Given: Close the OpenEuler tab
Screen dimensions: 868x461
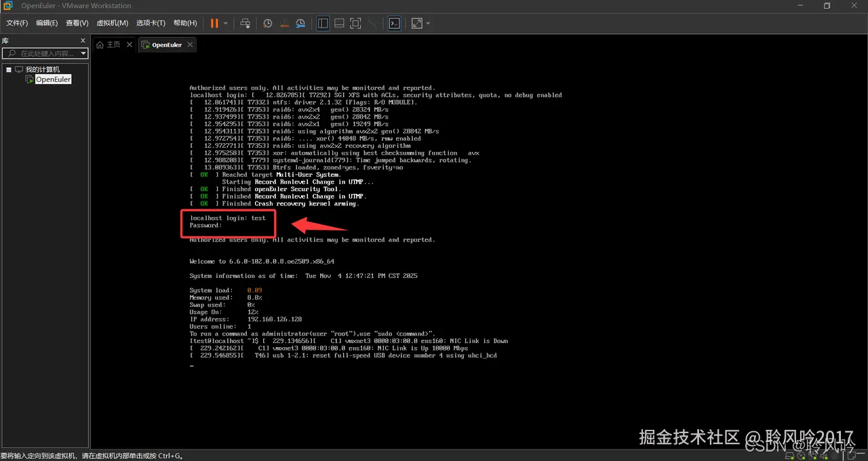Looking at the screenshot, I should pyautogui.click(x=191, y=45).
